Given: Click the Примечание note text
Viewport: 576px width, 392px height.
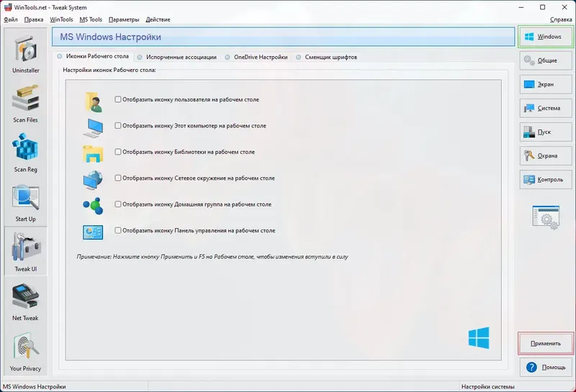Looking at the screenshot, I should click(x=212, y=257).
